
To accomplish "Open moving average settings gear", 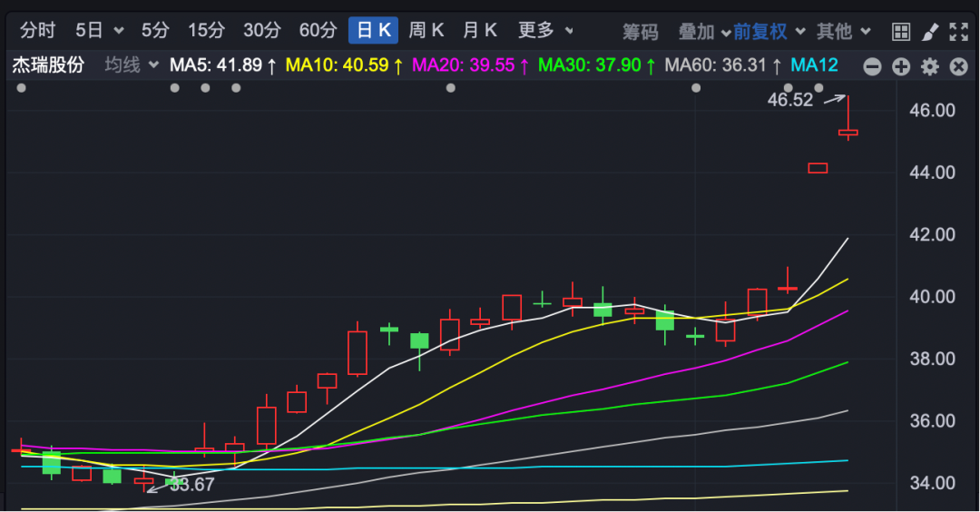I will [x=929, y=66].
